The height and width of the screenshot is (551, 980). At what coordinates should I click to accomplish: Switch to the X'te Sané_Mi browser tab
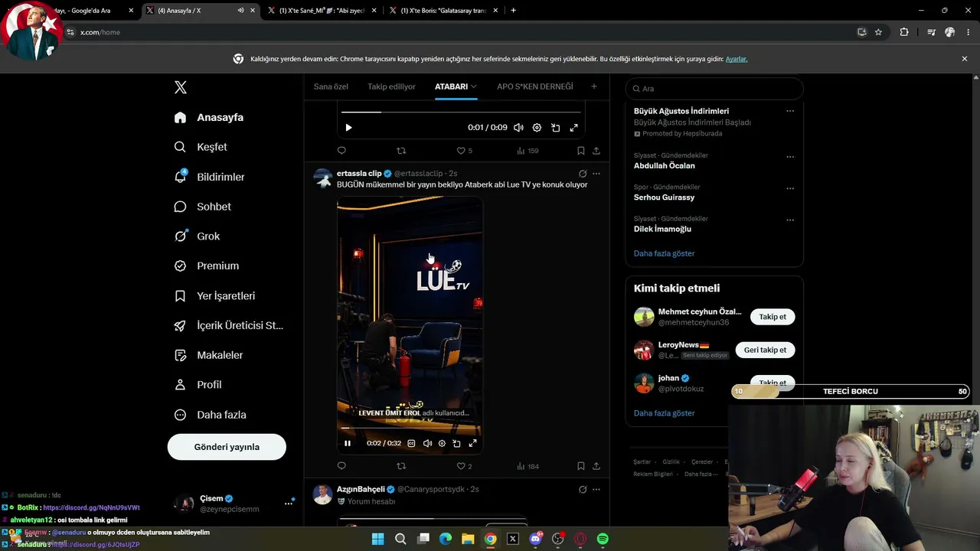[x=323, y=11]
